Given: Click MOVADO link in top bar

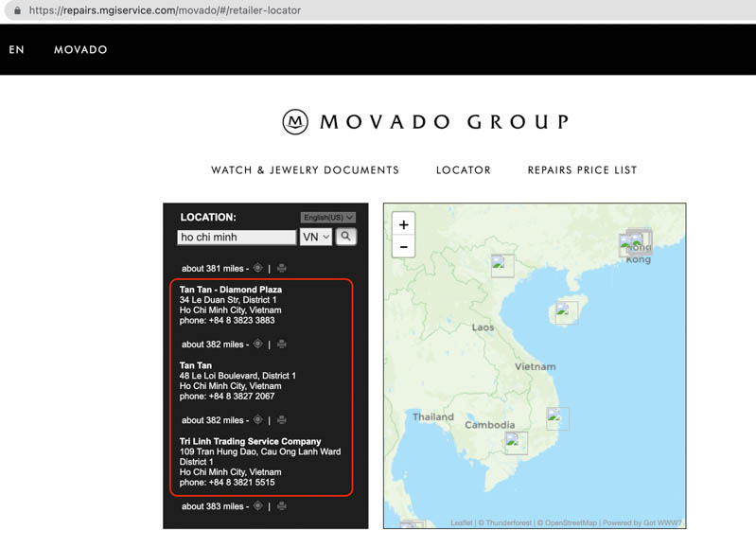Looking at the screenshot, I should pyautogui.click(x=80, y=49).
